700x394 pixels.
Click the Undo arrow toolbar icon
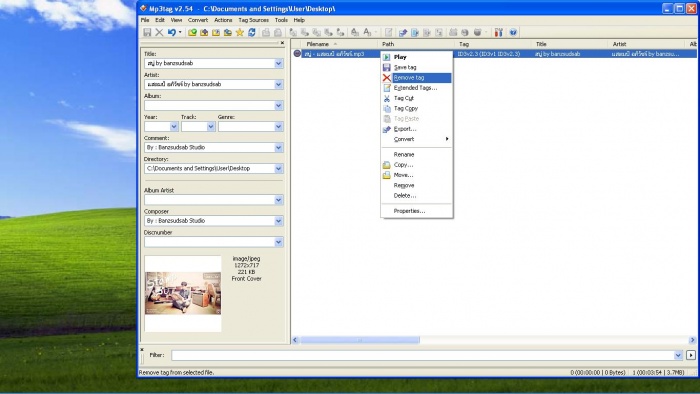point(171,32)
